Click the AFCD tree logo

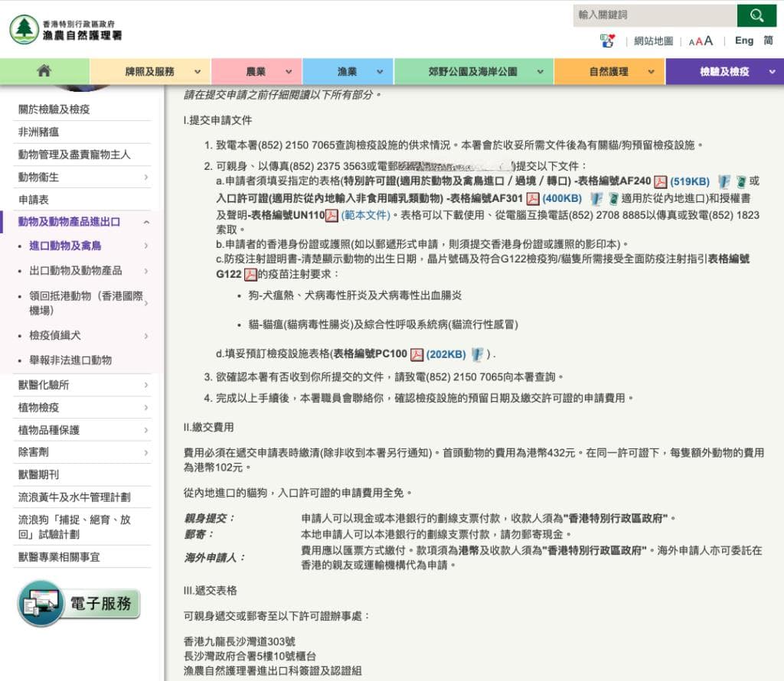coord(24,29)
